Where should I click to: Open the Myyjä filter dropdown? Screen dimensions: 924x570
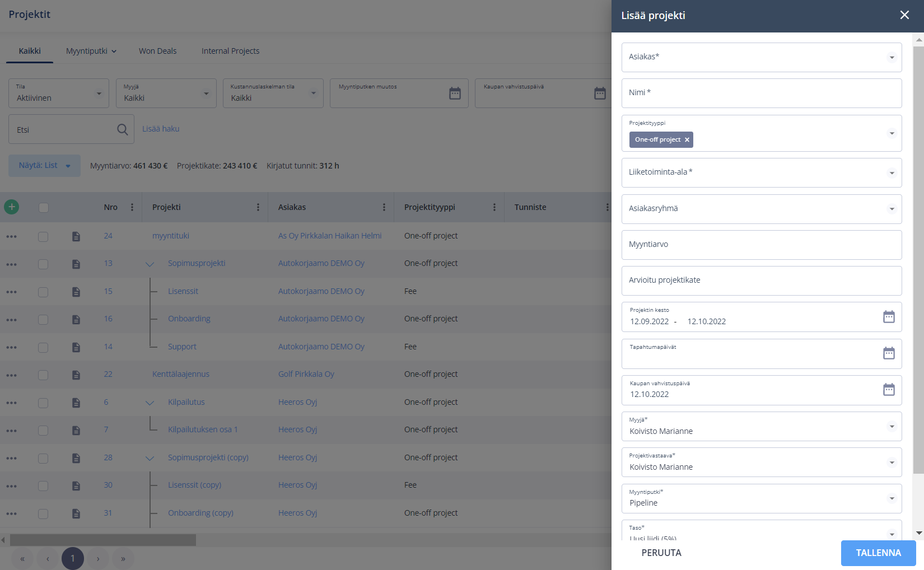pos(166,93)
